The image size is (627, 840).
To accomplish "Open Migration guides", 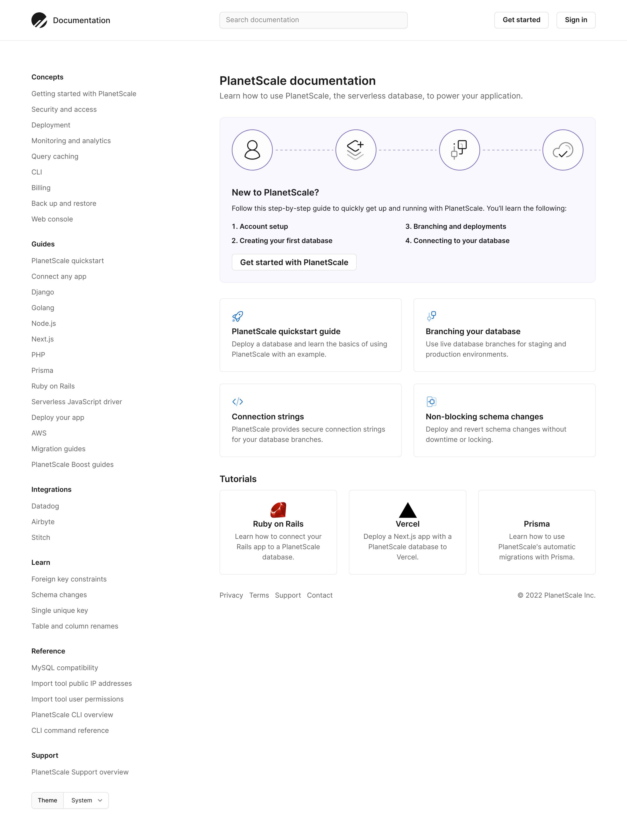I will (x=58, y=449).
